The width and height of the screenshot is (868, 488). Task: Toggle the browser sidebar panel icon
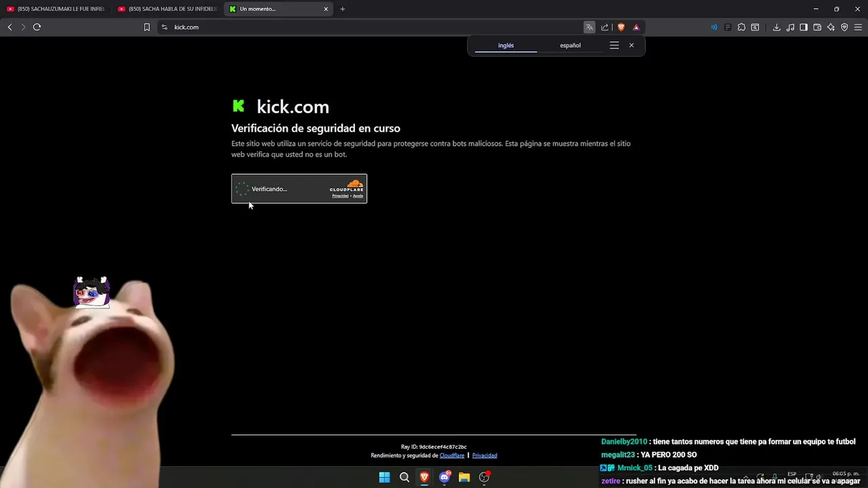coord(804,27)
